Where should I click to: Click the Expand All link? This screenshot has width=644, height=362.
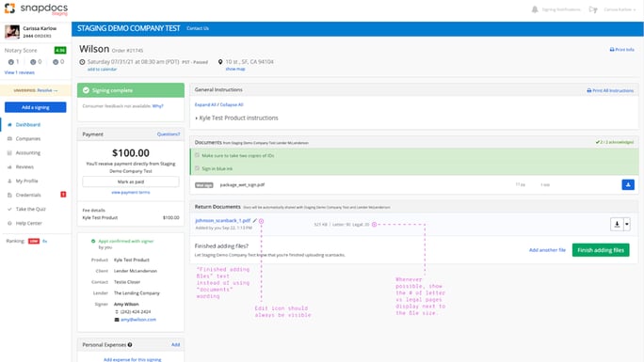205,105
